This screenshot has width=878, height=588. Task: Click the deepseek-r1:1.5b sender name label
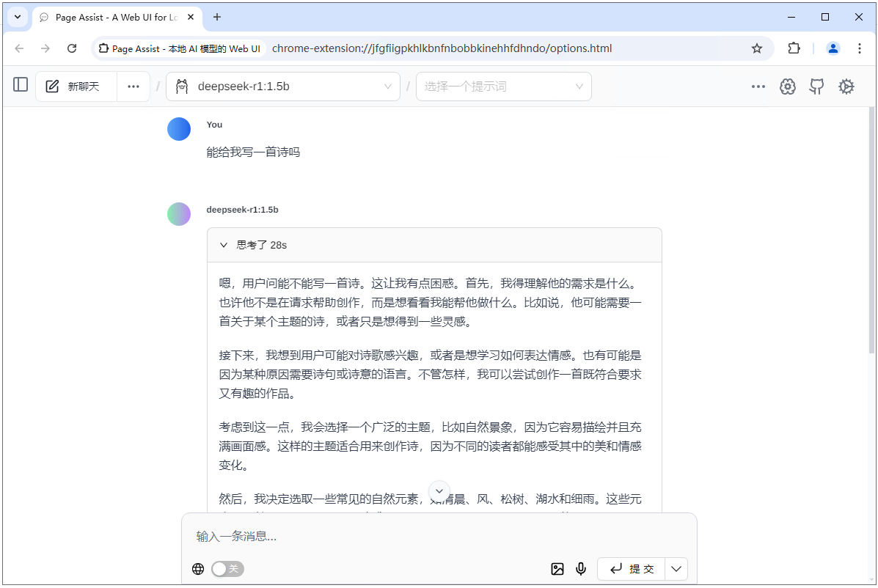coord(243,210)
